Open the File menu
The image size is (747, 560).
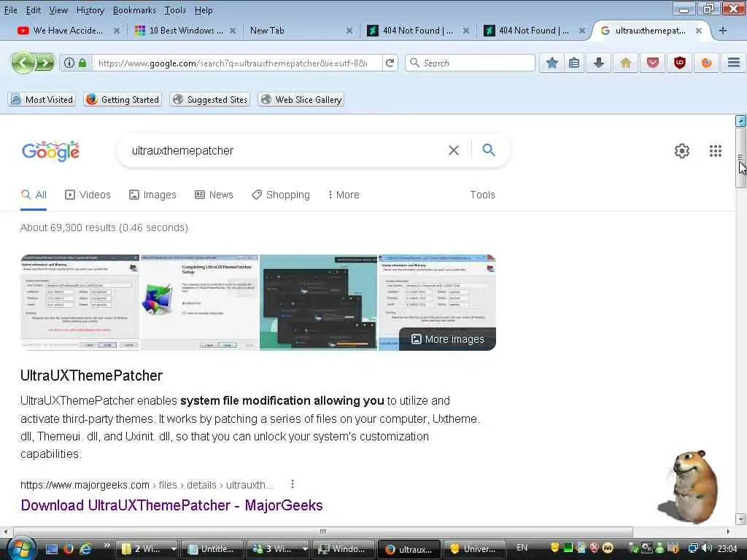10,10
